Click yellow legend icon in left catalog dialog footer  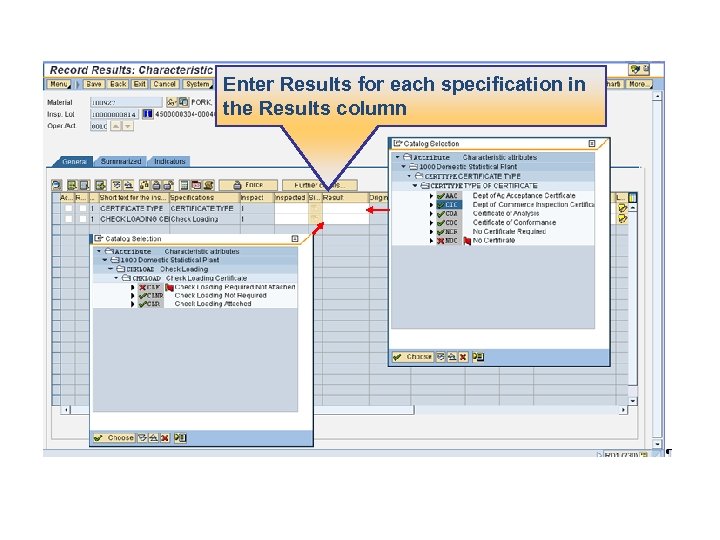(x=180, y=438)
